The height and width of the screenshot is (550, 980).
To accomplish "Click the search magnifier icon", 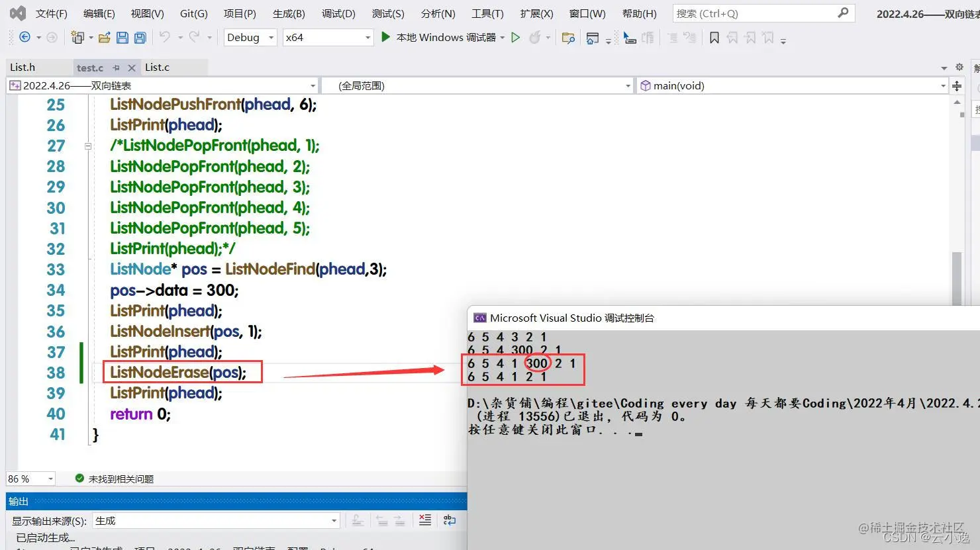I will (x=843, y=13).
